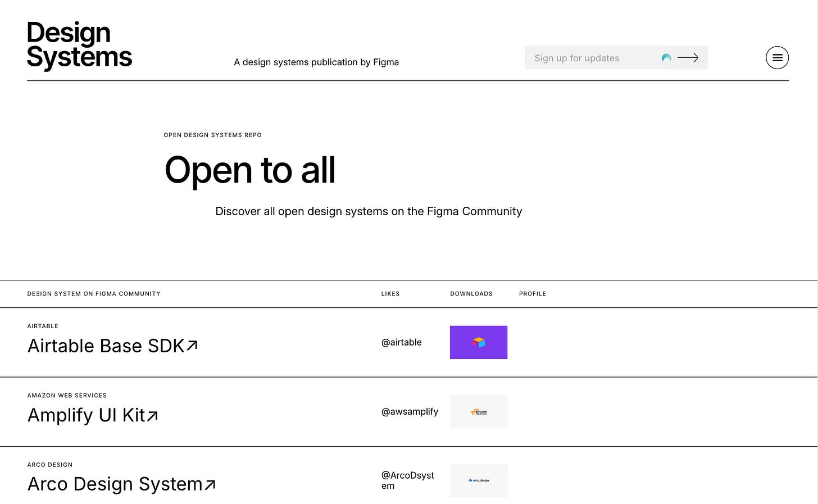Click the ARCO DESIGN label

coord(50,465)
